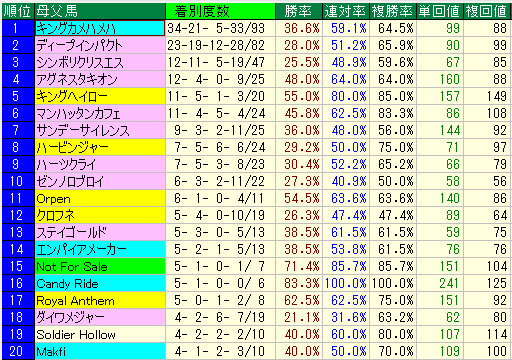Image resolution: width=512 pixels, height=360 pixels.
Task: Sort by the 連対率 column header
Action: tap(346, 11)
